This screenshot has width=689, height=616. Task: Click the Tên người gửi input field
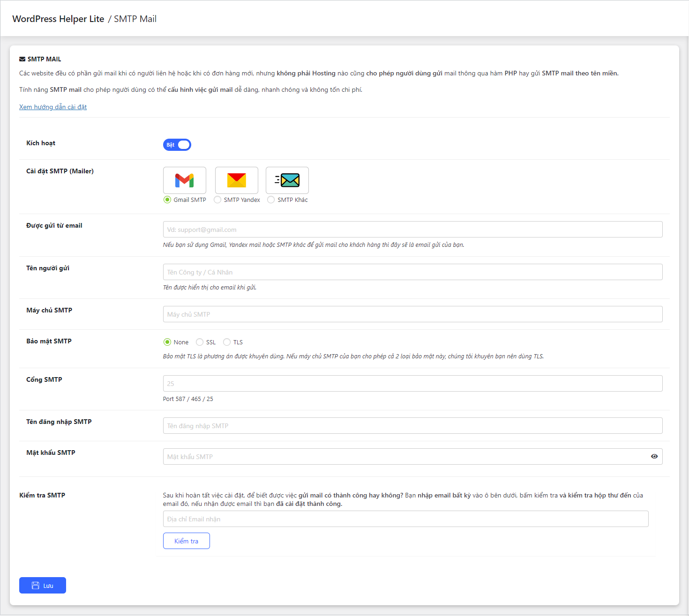[412, 272]
